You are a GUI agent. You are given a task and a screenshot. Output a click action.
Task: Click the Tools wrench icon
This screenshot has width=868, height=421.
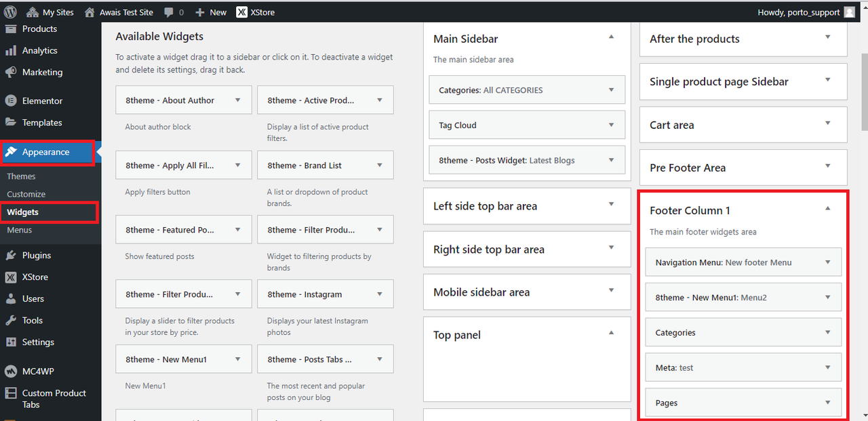tap(11, 321)
